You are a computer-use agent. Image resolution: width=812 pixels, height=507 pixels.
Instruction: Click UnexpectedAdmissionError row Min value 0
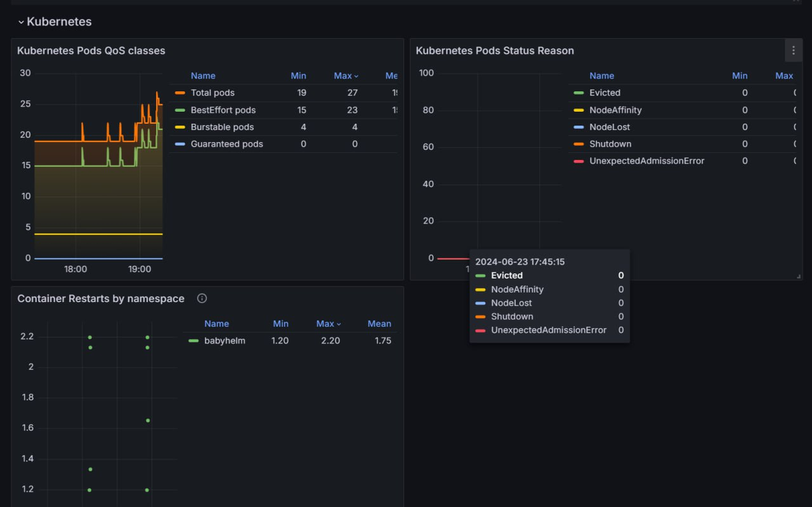pos(745,161)
